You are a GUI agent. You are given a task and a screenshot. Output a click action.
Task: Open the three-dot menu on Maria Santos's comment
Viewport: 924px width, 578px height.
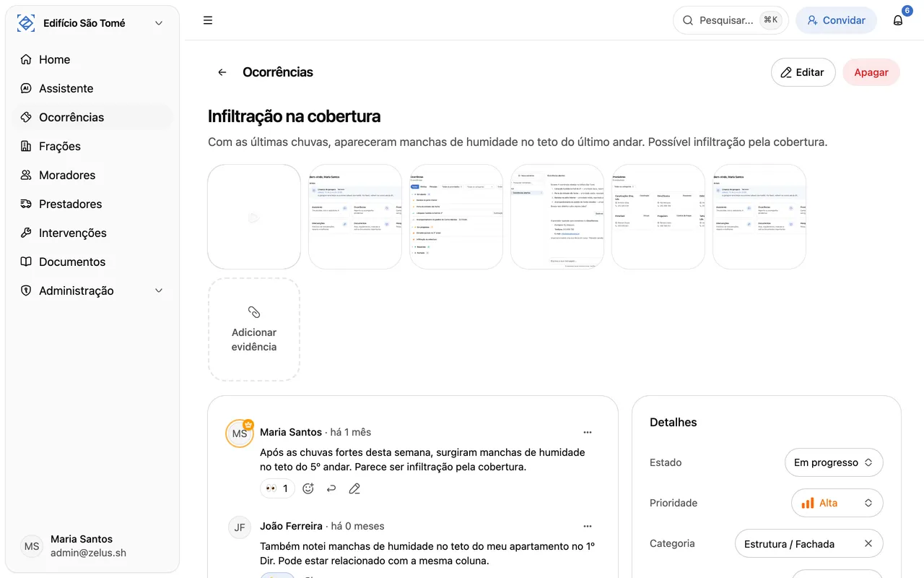point(588,432)
